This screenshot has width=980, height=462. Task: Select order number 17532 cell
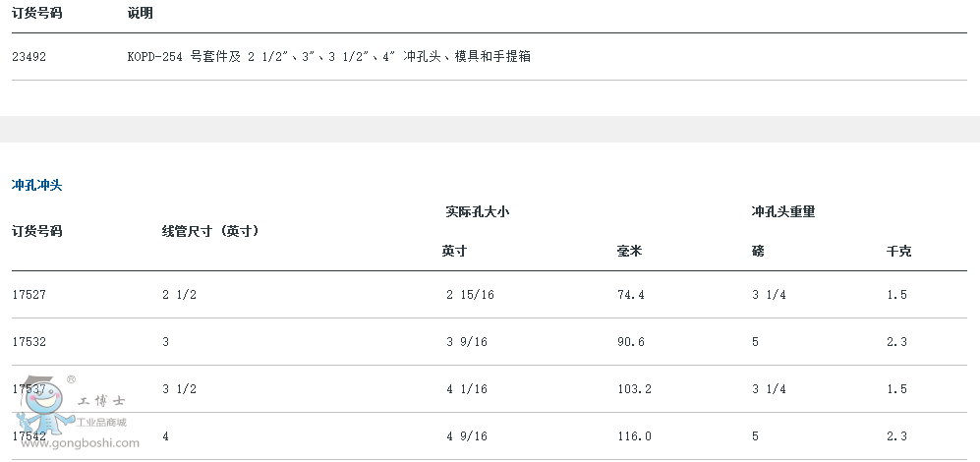click(29, 342)
